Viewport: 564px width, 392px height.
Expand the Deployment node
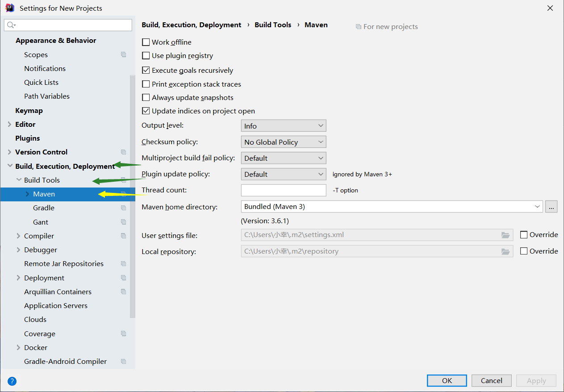point(18,278)
